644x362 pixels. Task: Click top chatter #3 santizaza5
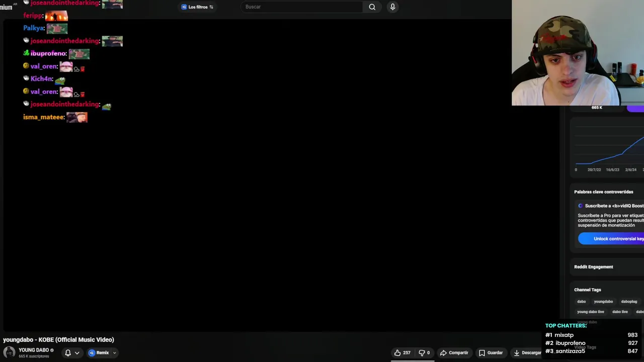pyautogui.click(x=570, y=351)
